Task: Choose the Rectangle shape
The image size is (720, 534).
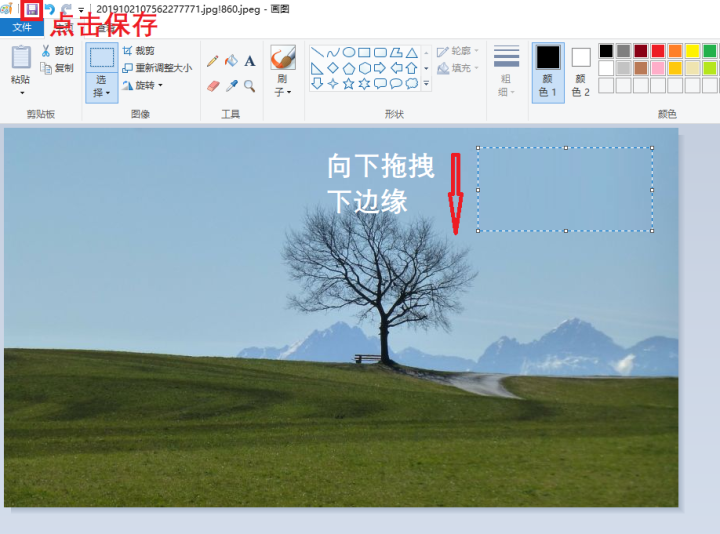Action: [364, 52]
